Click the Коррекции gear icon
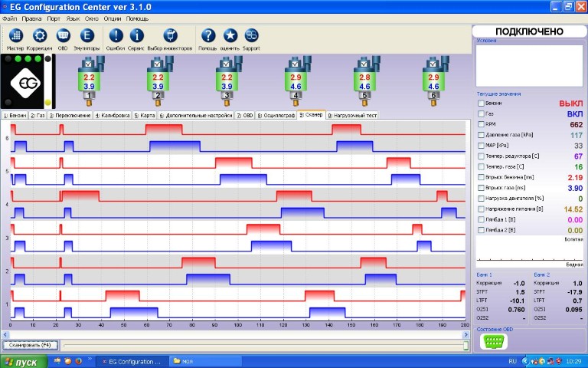This screenshot has width=588, height=368. 41,35
